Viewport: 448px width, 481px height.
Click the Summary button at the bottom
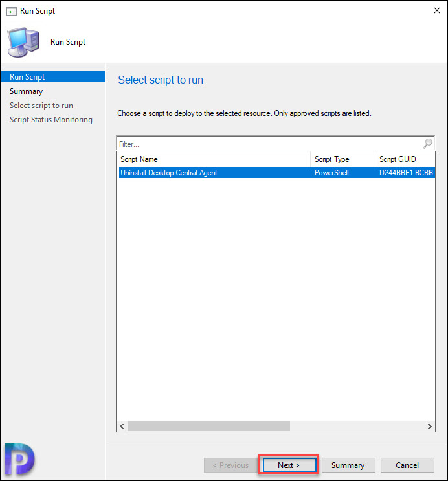click(x=348, y=465)
